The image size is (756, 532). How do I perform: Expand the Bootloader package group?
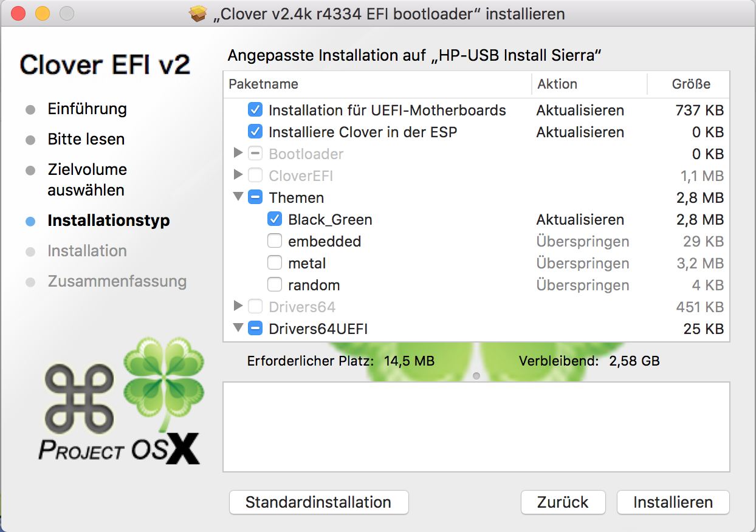238,154
